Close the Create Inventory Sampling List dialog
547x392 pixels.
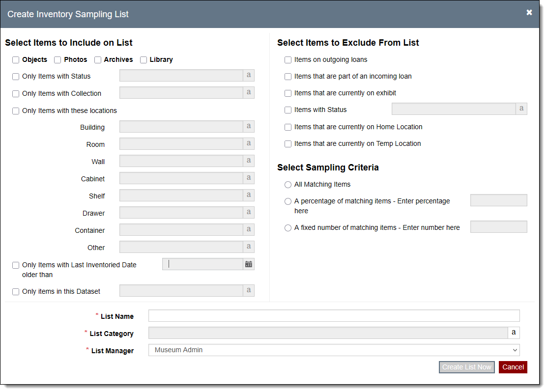[529, 13]
